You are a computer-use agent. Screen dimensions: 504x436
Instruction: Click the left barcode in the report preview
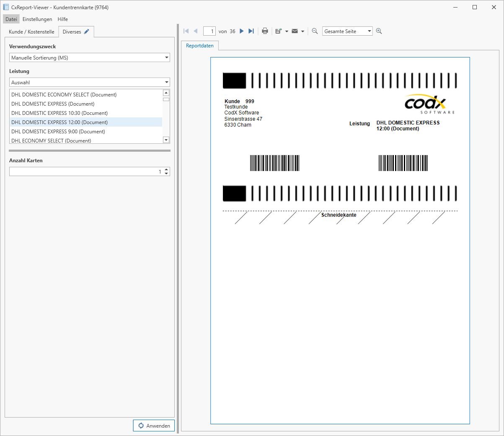coord(275,163)
